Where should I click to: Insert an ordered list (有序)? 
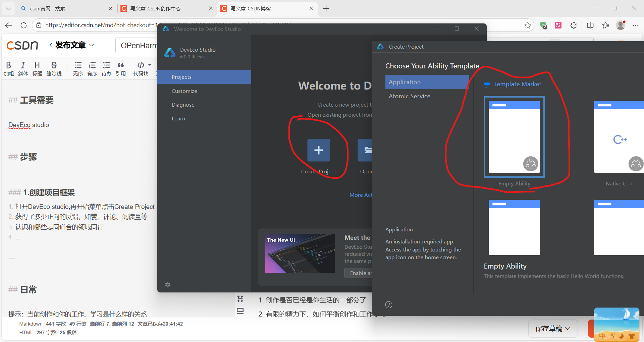click(x=92, y=69)
